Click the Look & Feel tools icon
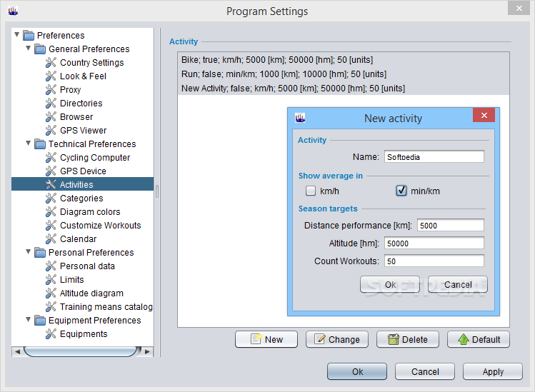The height and width of the screenshot is (392, 535). 51,76
